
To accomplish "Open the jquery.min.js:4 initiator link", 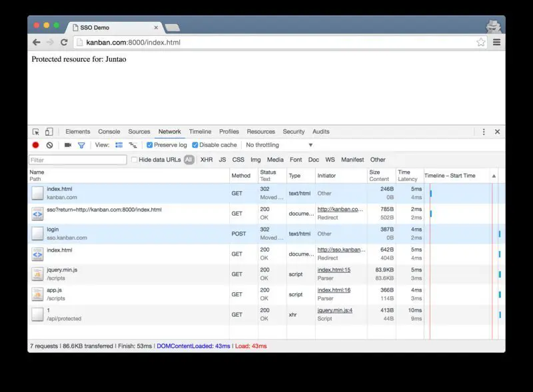I will click(x=334, y=311).
